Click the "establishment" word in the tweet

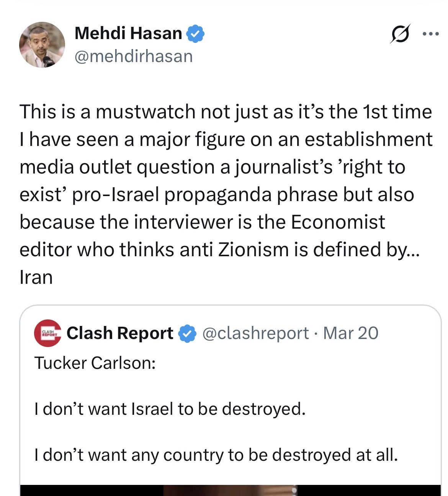[368, 139]
